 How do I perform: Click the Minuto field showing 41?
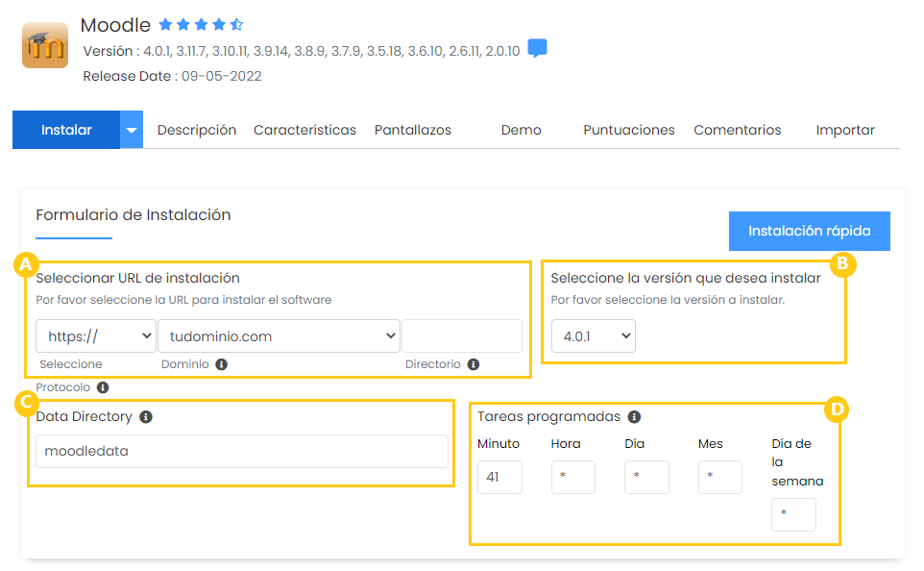tap(499, 477)
